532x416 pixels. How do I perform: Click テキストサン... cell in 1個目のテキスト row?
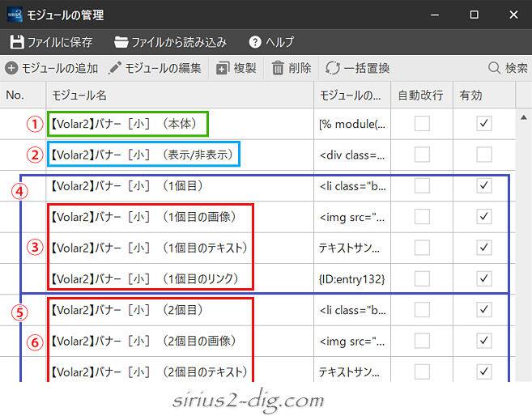click(x=352, y=248)
